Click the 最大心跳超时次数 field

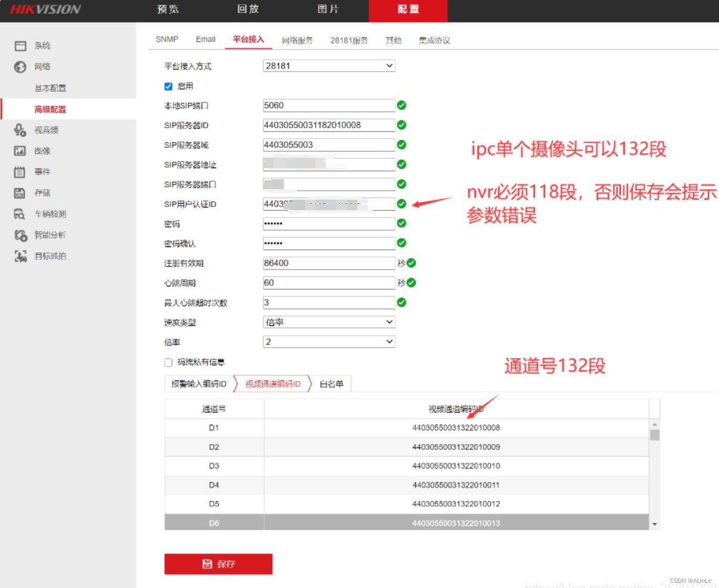click(x=329, y=302)
